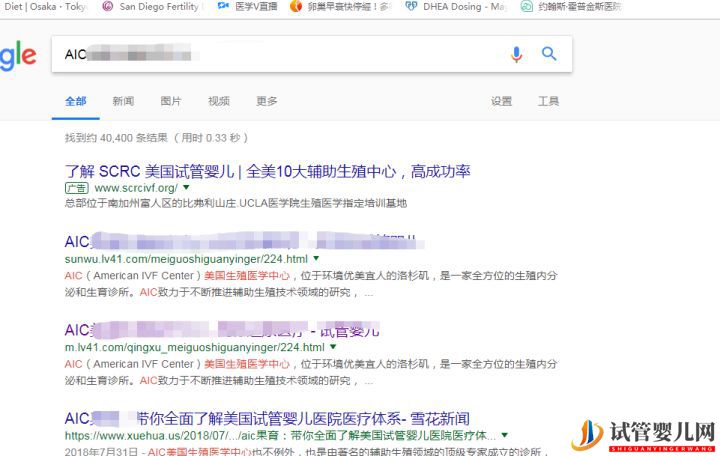Click the 广告 ad label badge
The height and width of the screenshot is (456, 720).
[76, 188]
